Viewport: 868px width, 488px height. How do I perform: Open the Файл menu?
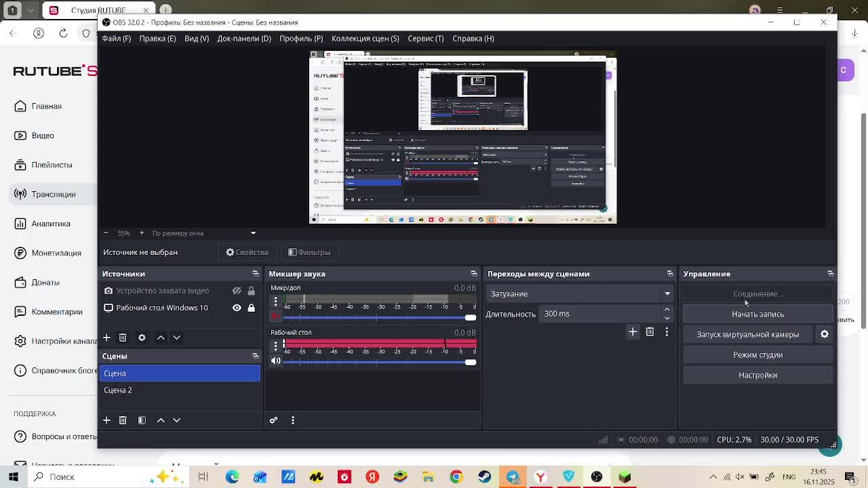tap(117, 39)
